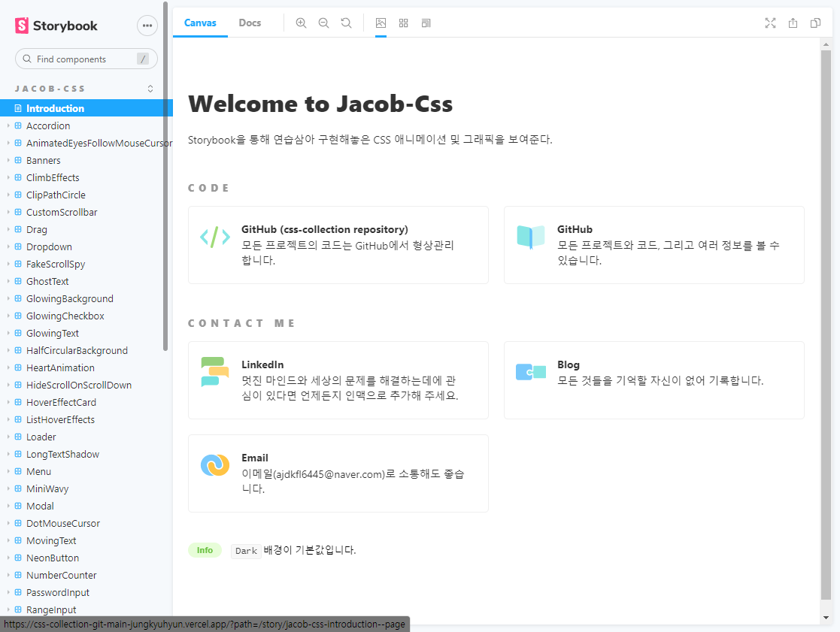Click the zoom in icon
The width and height of the screenshot is (840, 632).
click(301, 23)
